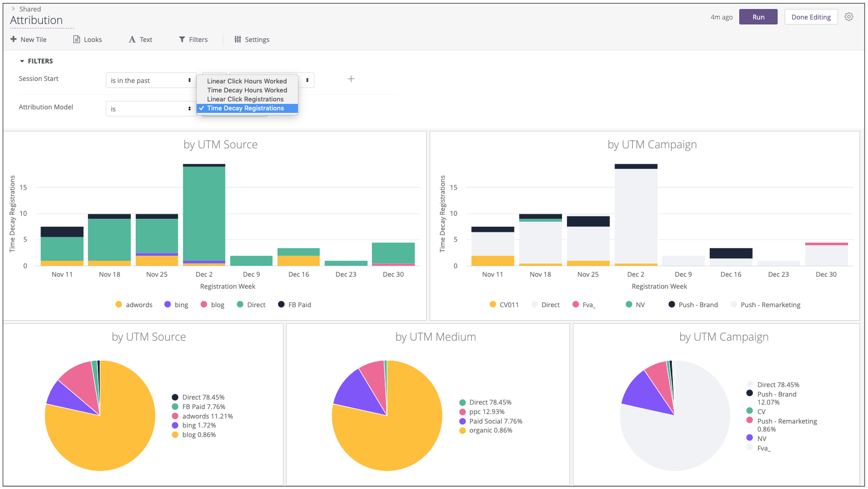This screenshot has height=489, width=868.
Task: Click the Shared folder link
Action: point(30,9)
